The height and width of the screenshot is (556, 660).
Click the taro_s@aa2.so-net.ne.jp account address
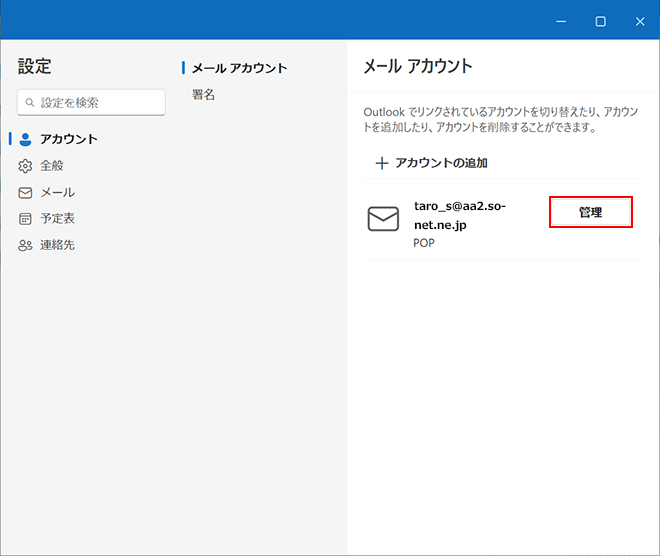coord(460,215)
